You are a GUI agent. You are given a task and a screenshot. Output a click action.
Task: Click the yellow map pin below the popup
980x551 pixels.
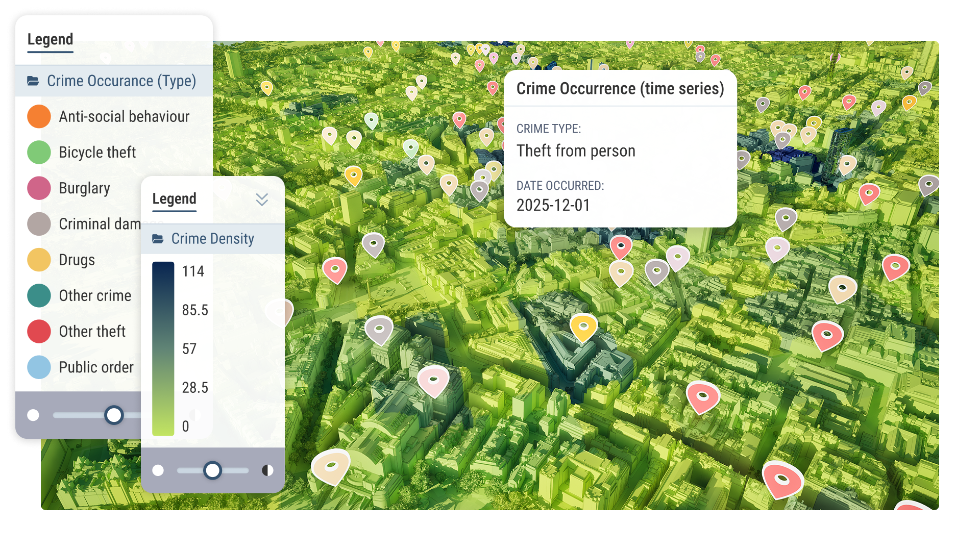(583, 327)
